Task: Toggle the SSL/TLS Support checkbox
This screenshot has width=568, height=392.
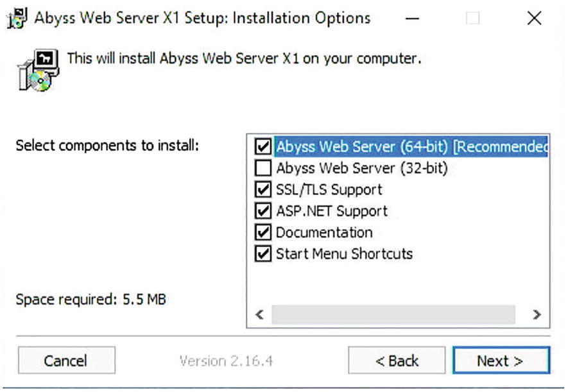Action: [x=262, y=190]
